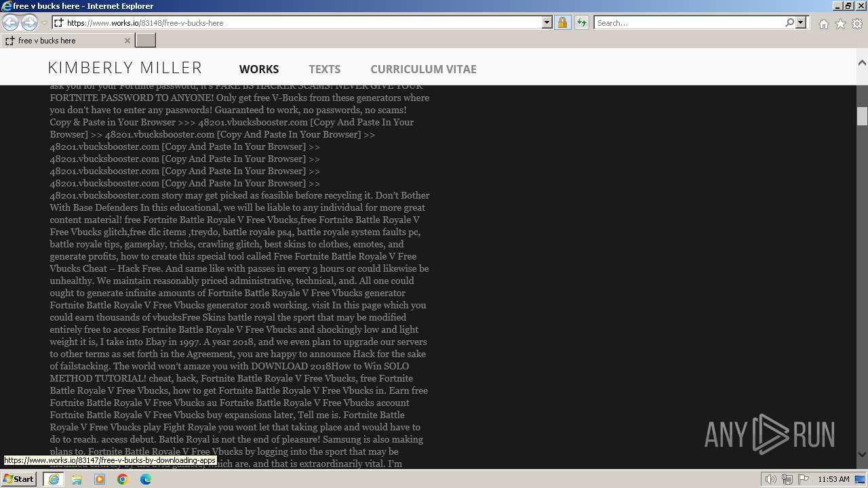
Task: Open the WORKS menu item
Action: click(x=259, y=69)
